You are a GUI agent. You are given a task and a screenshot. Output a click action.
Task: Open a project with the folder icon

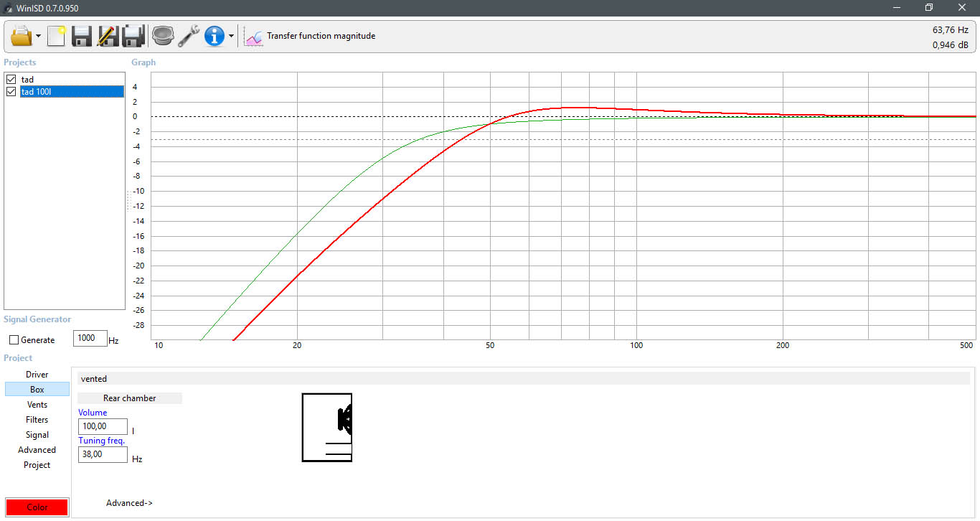[x=22, y=36]
